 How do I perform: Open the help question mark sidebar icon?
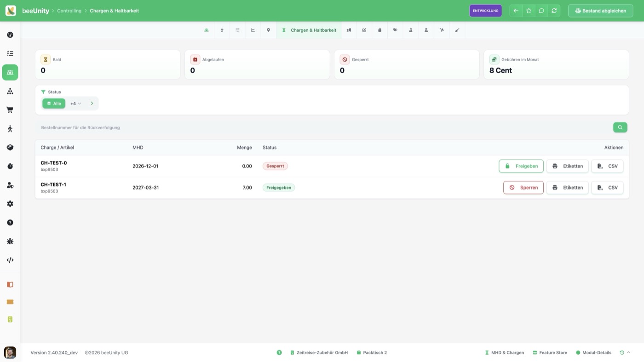click(x=10, y=223)
